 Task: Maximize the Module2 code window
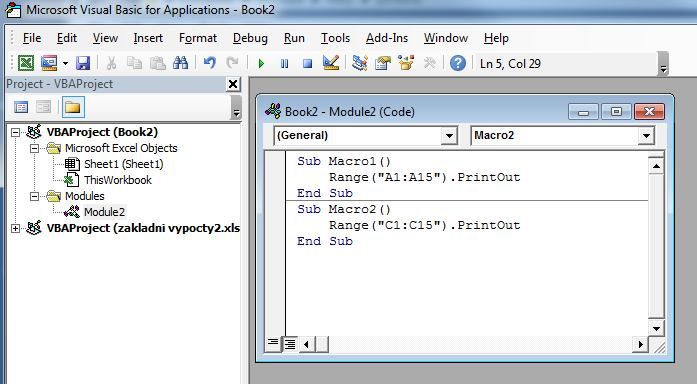(x=617, y=112)
